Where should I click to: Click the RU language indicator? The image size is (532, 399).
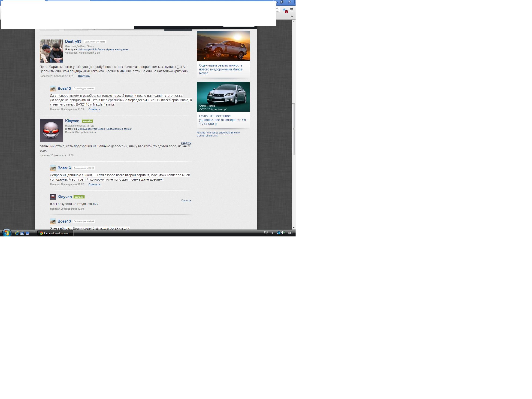266,233
